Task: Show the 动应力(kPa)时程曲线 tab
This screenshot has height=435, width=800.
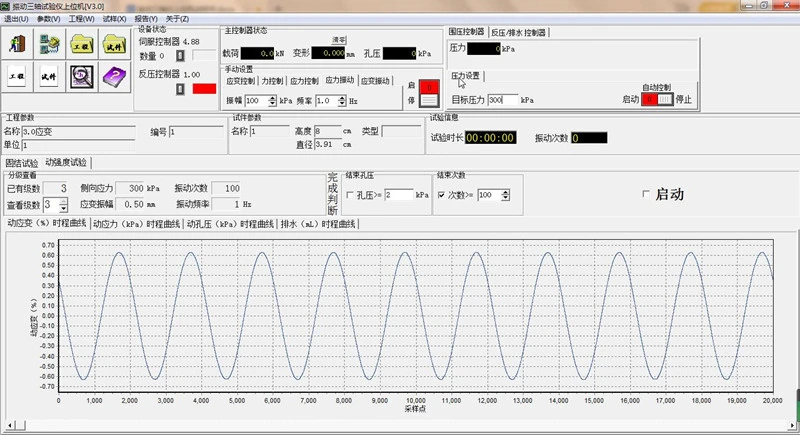Action: [137, 224]
